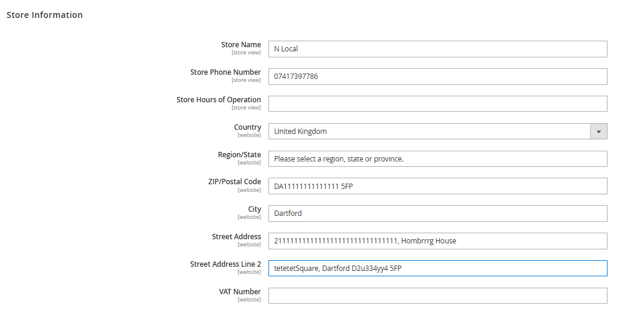
Task: Collapse the Store Information section heading
Action: point(45,15)
